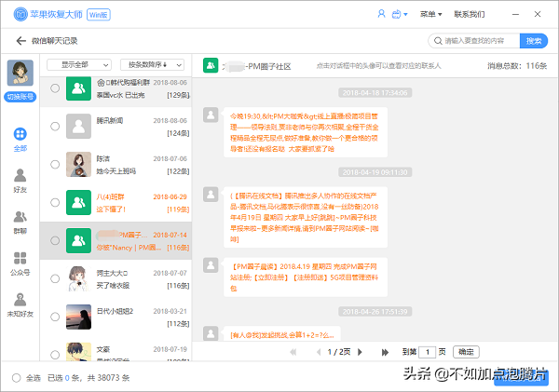Viewport: 559px width, 392px height.
Task: Click the 搜索 search button
Action: (534, 41)
